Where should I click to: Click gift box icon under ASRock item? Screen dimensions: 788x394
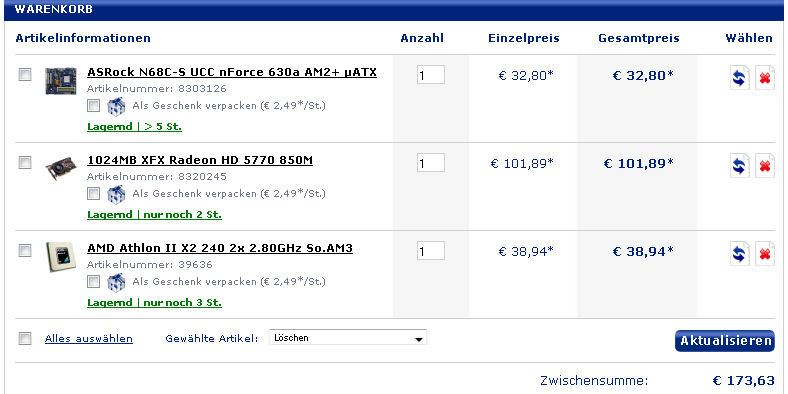116,106
